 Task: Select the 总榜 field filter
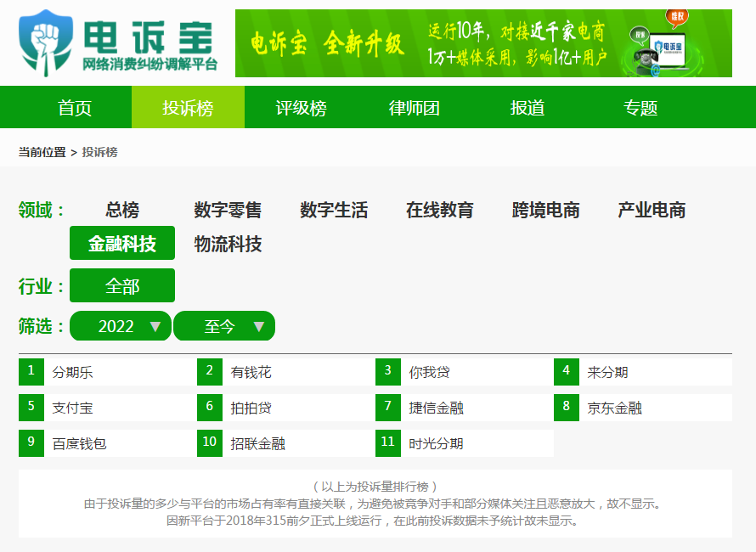click(122, 211)
